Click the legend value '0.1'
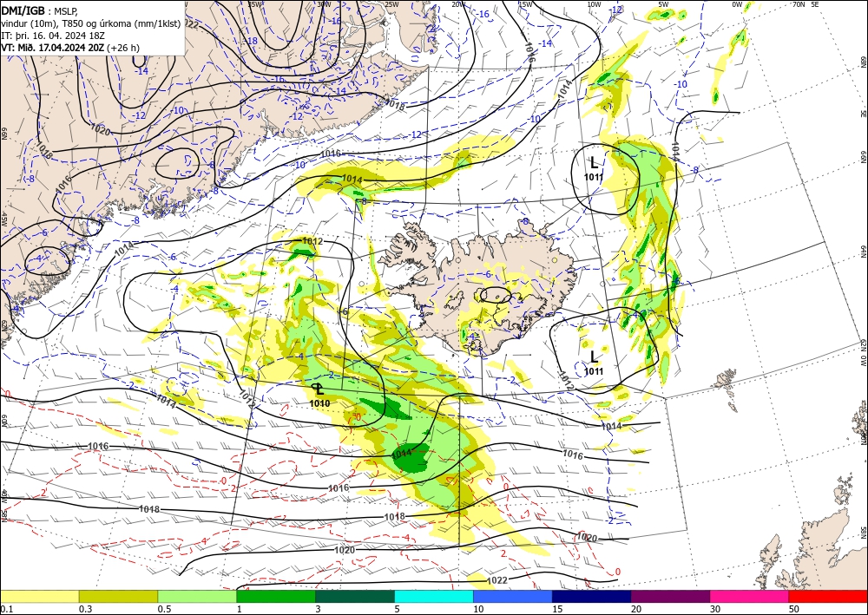Viewport: 868px width, 615px height. click(5, 609)
